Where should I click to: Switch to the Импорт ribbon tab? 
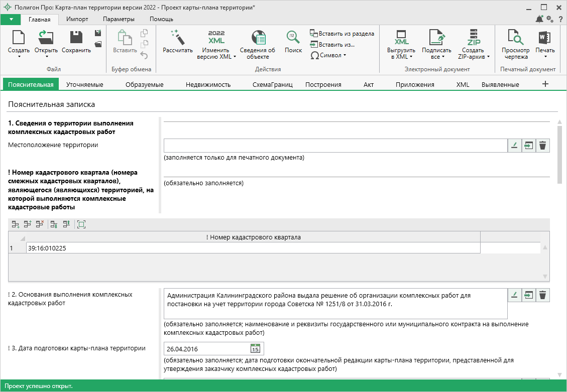(x=77, y=19)
